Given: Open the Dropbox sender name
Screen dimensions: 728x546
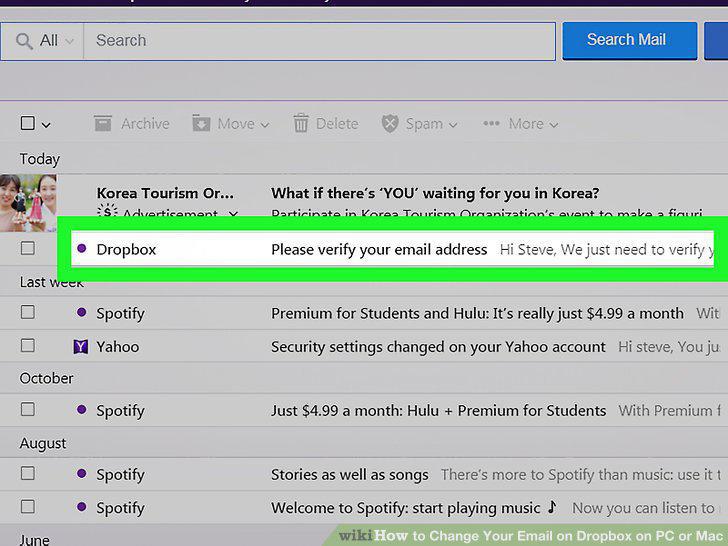Looking at the screenshot, I should click(x=126, y=250).
